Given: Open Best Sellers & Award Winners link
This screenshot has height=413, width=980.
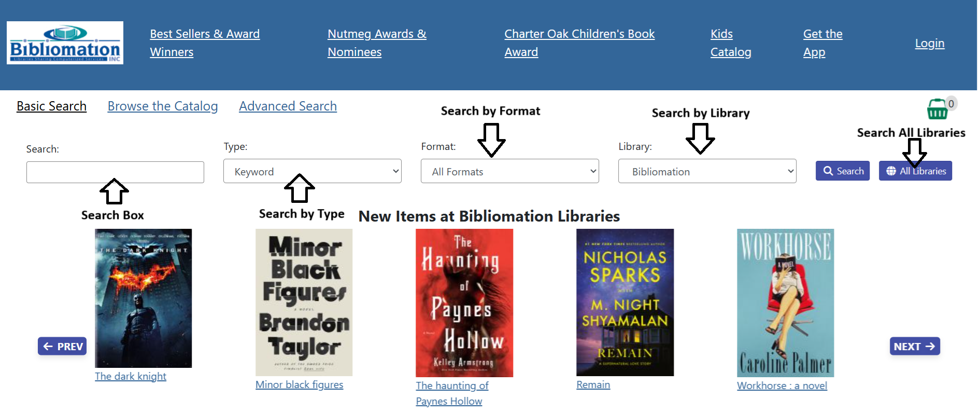Looking at the screenshot, I should coord(205,43).
